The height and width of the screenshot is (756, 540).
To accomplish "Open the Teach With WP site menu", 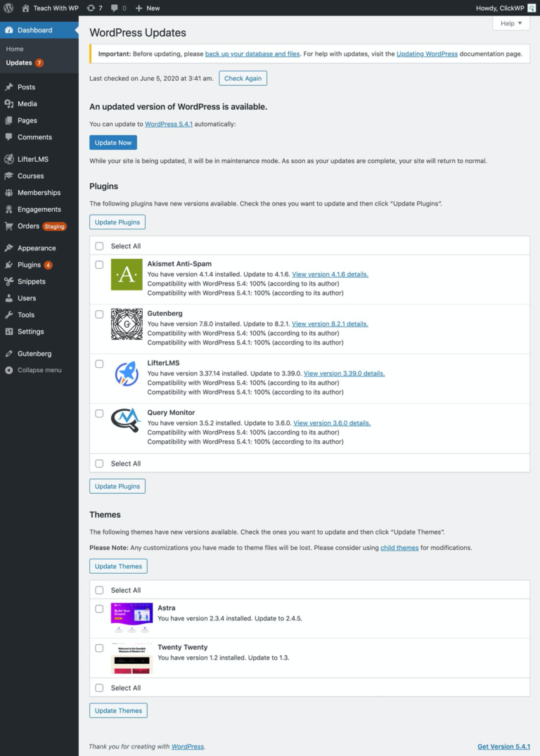I will point(50,8).
